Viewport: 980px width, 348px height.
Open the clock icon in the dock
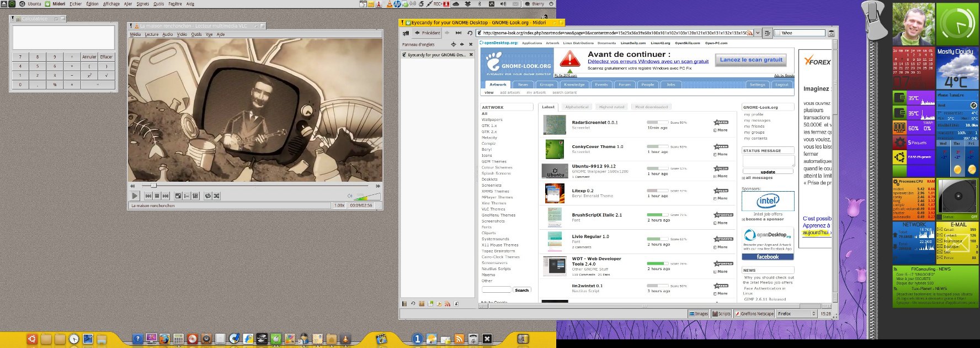point(74,339)
